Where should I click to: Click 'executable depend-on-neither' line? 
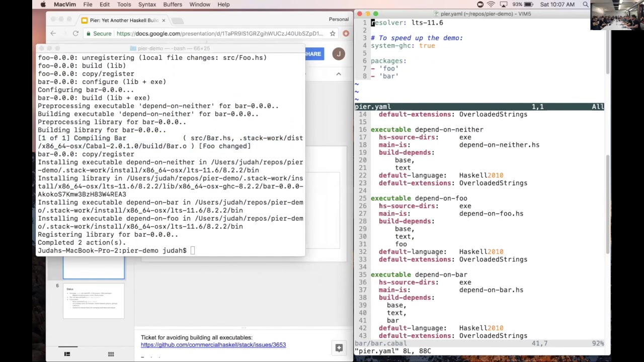pyautogui.click(x=427, y=130)
